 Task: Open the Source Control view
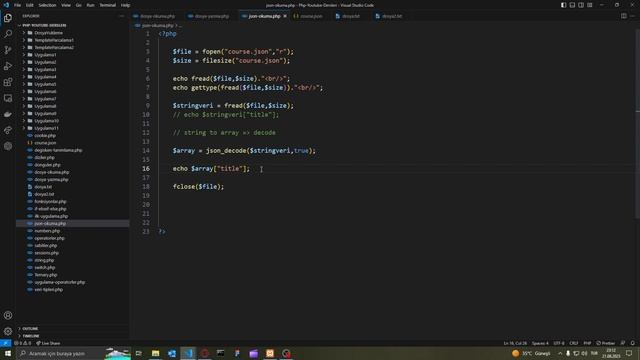click(8, 50)
